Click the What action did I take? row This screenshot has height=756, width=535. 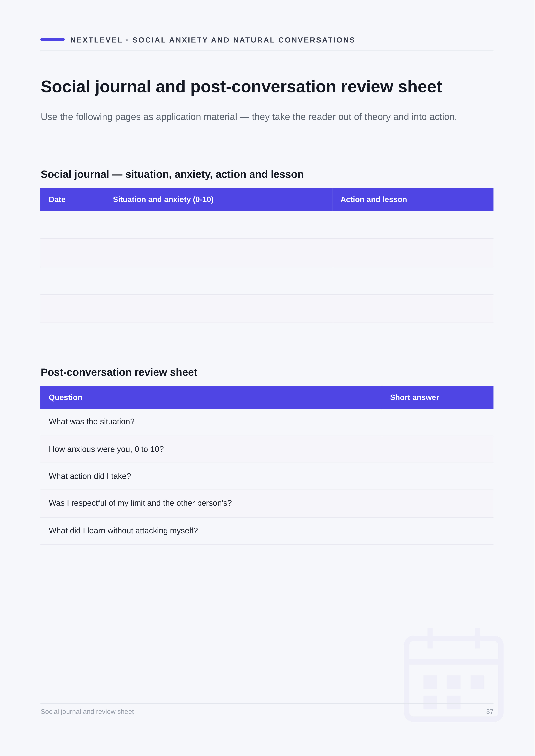pos(267,476)
